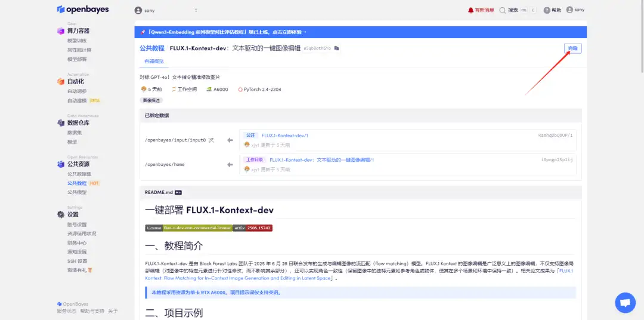Click the help question mark icon
644x320 pixels.
point(547,10)
